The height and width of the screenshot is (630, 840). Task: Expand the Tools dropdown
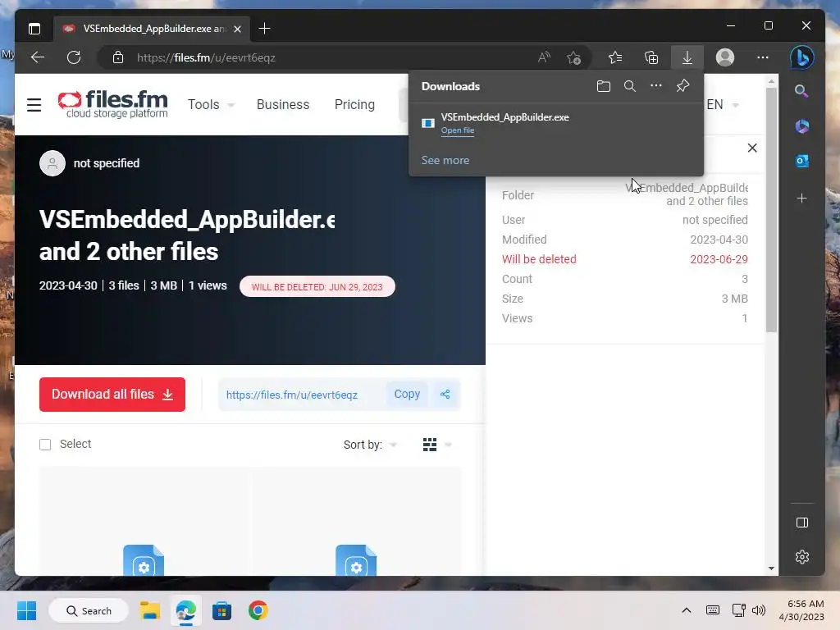[211, 104]
